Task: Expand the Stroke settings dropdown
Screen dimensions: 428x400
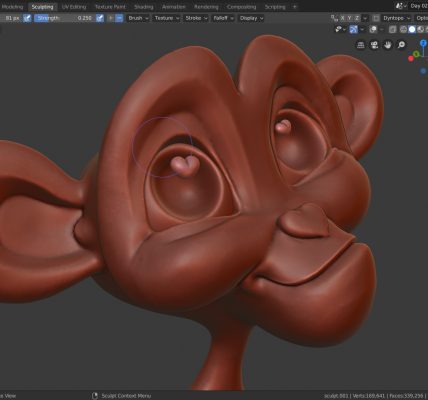Action: (x=196, y=18)
